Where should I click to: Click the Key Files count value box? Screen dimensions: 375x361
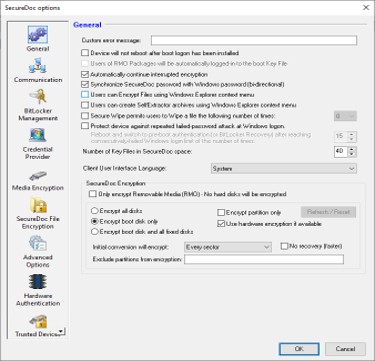(341, 151)
